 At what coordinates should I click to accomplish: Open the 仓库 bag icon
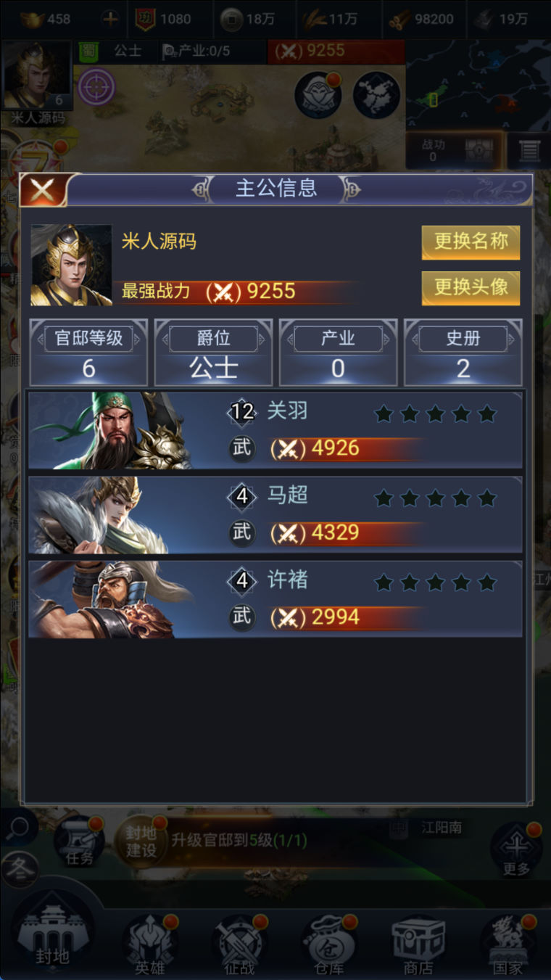(330, 944)
